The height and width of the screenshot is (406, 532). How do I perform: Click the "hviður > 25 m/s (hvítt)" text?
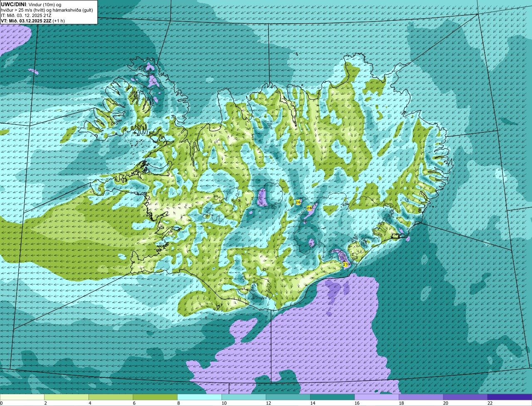24,10
